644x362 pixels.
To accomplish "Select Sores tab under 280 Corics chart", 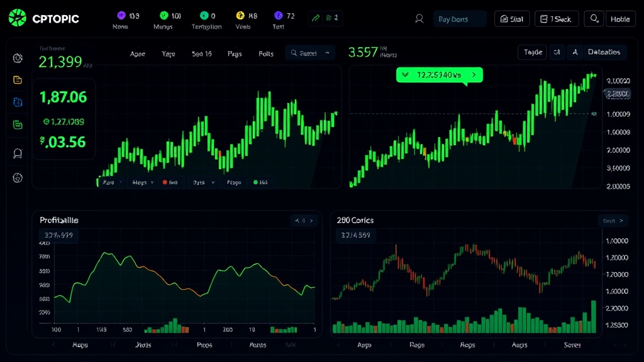I will tap(572, 345).
